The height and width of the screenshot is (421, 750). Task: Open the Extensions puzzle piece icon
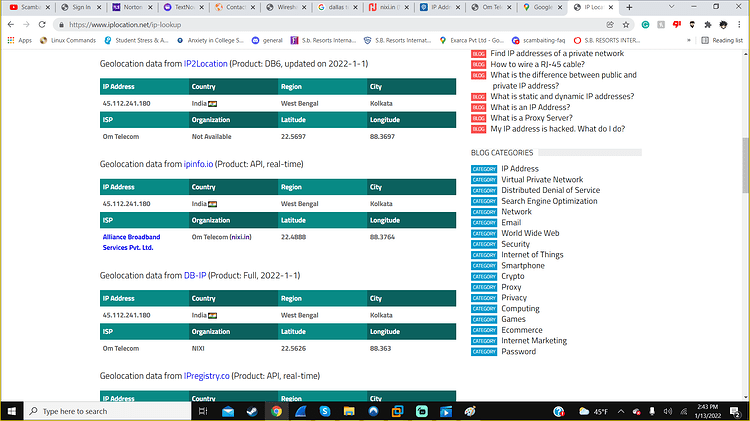point(708,24)
